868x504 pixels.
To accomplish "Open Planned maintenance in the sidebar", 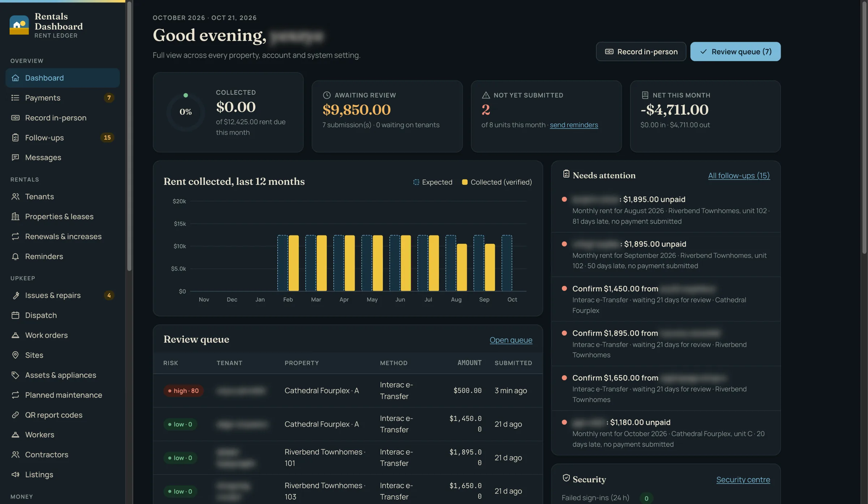I will (x=63, y=395).
